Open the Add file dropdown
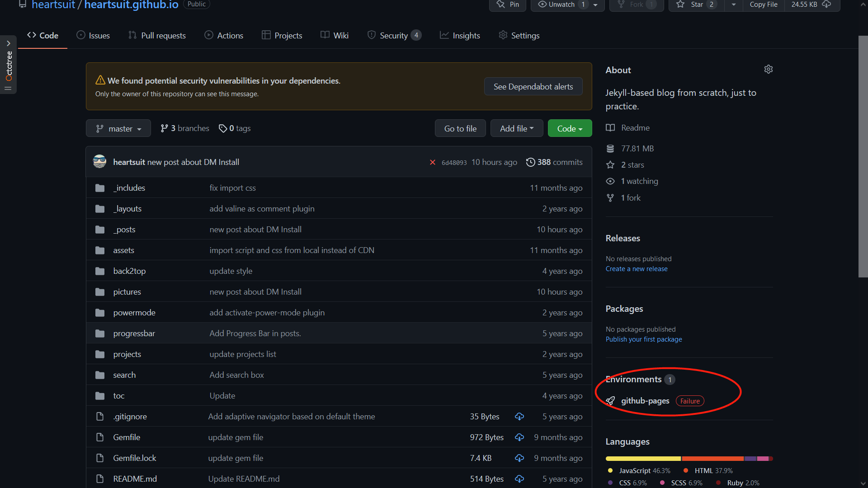The image size is (868, 488). 517,128
